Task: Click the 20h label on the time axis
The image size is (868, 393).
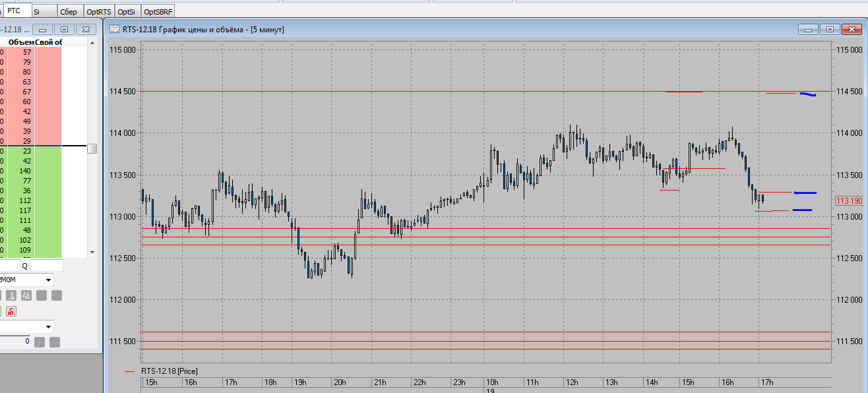Action: click(340, 382)
